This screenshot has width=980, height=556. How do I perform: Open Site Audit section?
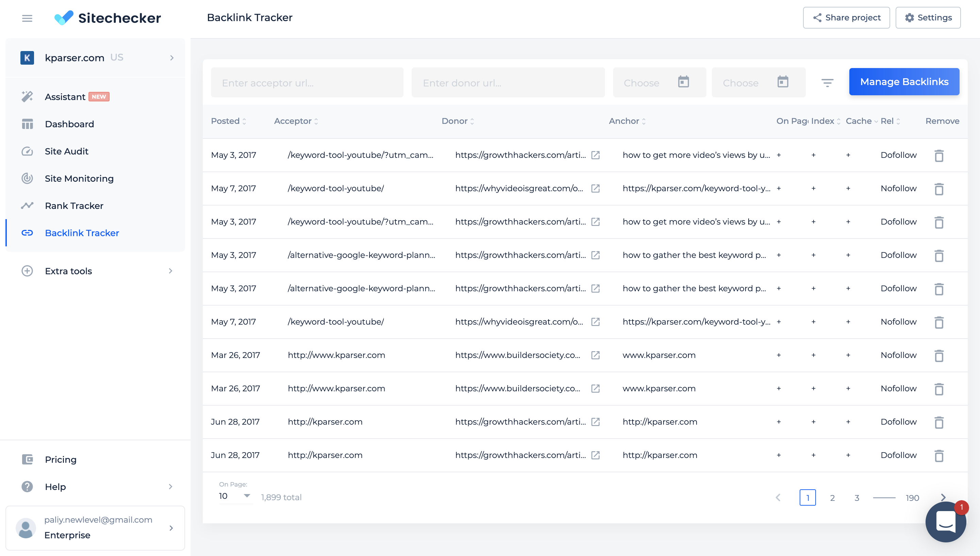coord(95,151)
